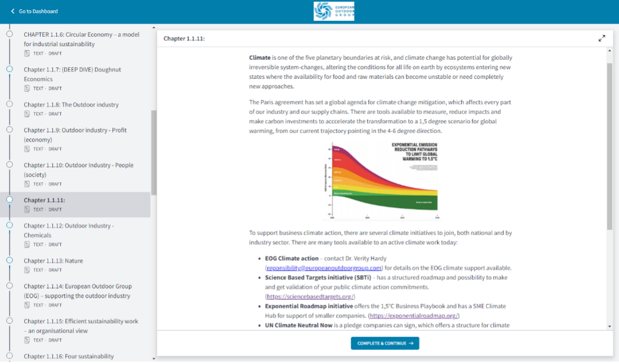The width and height of the screenshot is (619, 364).
Task: Click the 'Chapter 1.1.11:' content header title
Action: click(184, 38)
